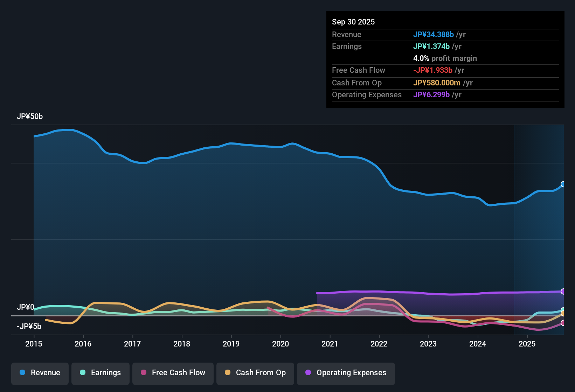Click the blue Revenue legend dot
The image size is (575, 392).
(22, 372)
